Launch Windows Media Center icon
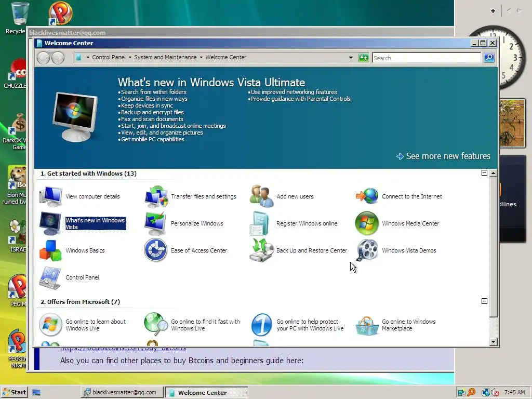Viewport: 532px width, 399px height. point(367,223)
